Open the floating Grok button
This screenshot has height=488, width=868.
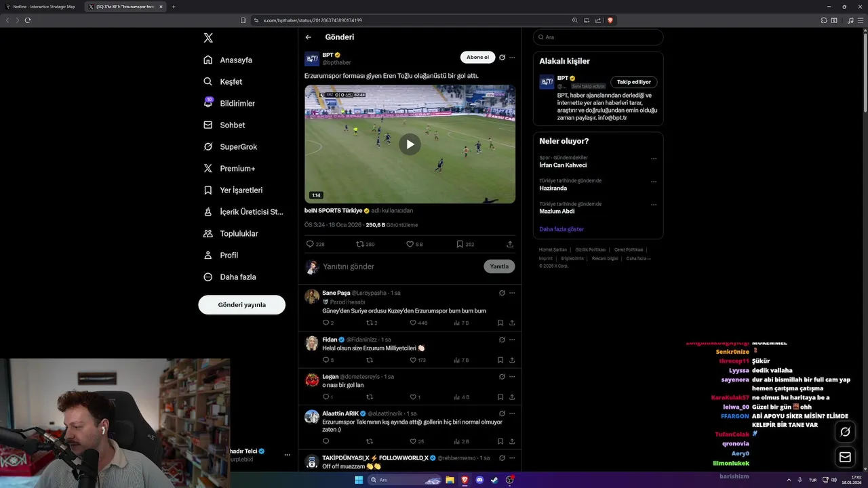[845, 432]
